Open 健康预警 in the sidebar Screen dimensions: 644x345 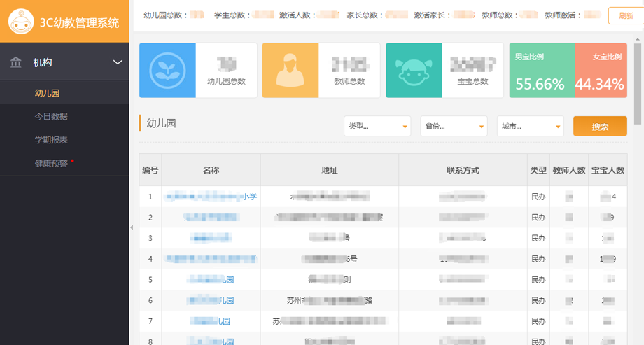click(x=51, y=163)
